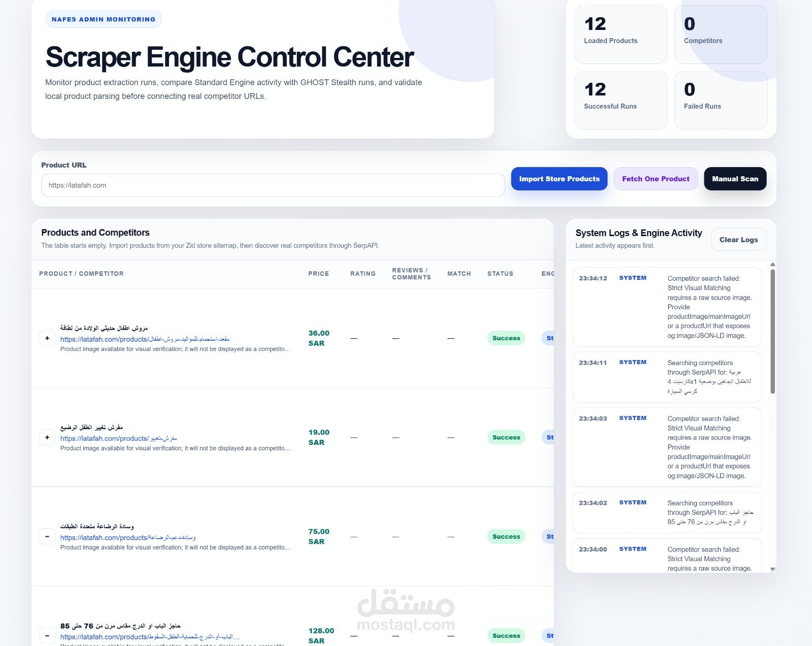Focus the Product URL input field
The width and height of the screenshot is (812, 646).
point(273,185)
